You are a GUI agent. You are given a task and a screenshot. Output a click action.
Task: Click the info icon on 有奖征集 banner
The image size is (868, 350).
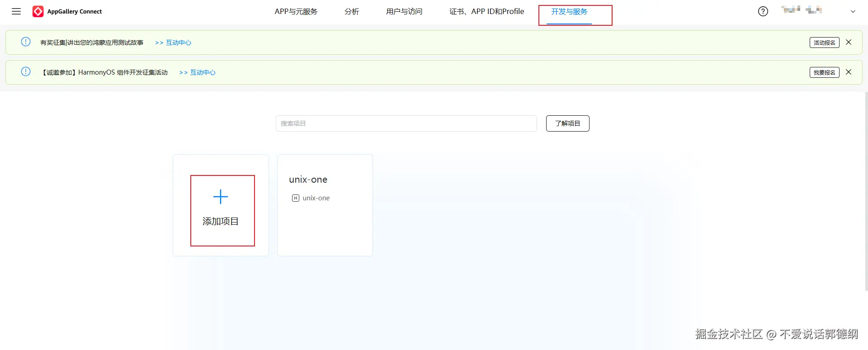(26, 42)
